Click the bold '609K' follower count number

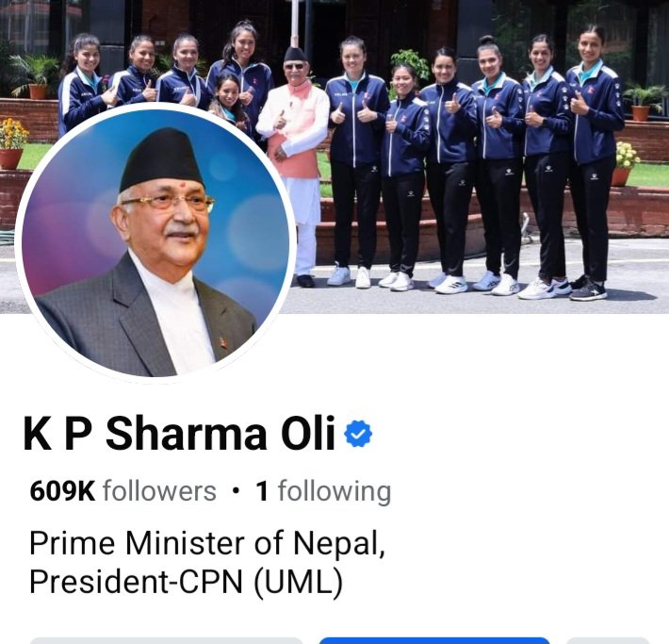(x=62, y=491)
